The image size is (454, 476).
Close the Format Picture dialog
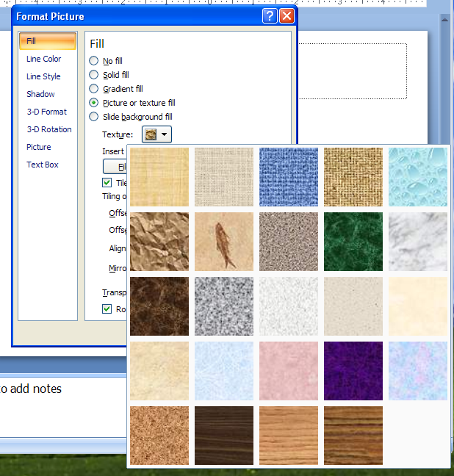point(287,15)
